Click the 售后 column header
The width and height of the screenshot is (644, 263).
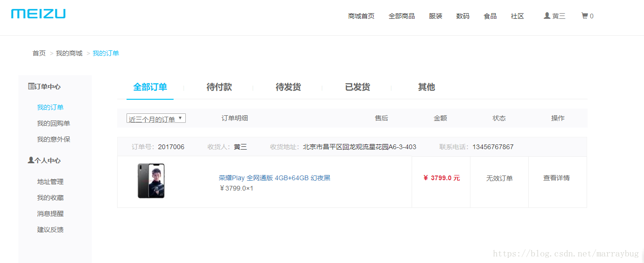point(382,118)
